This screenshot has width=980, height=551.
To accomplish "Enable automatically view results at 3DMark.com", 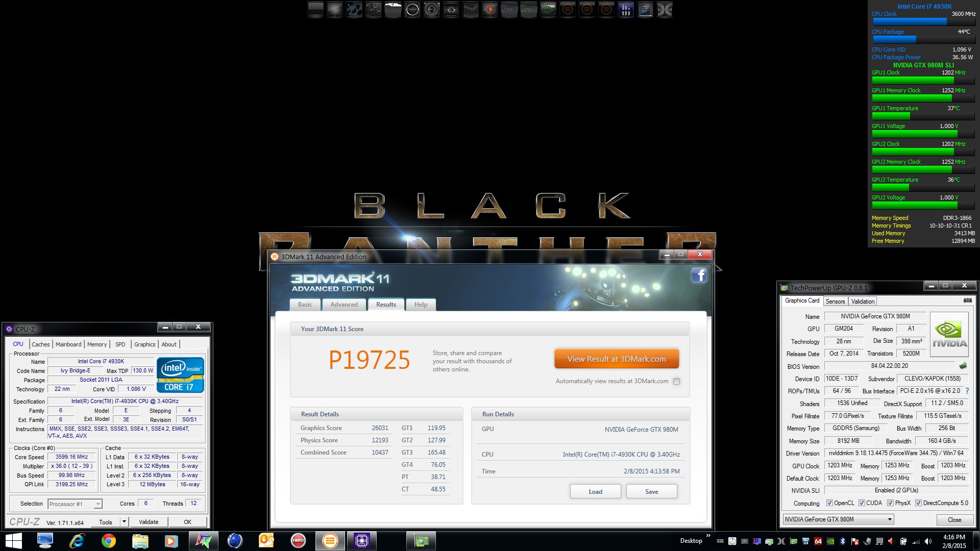I will click(676, 381).
